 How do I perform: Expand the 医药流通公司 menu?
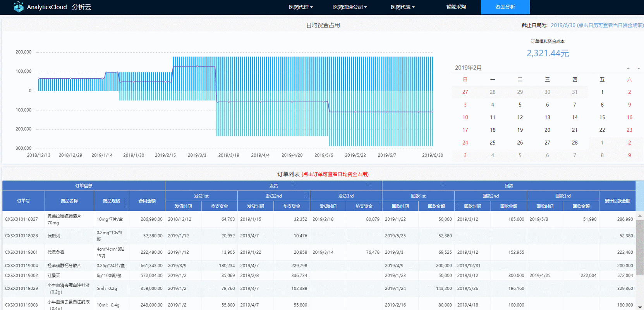pos(350,7)
